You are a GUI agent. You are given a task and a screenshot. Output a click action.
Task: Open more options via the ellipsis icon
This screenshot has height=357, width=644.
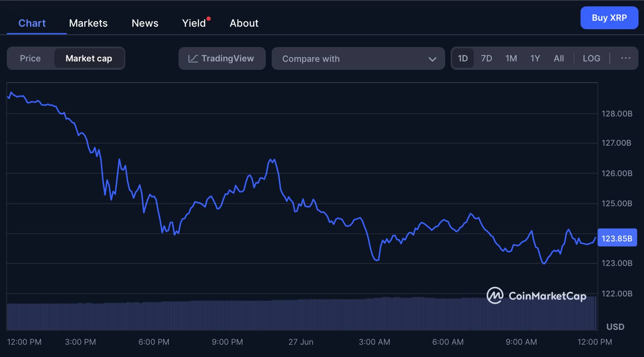[x=625, y=58]
